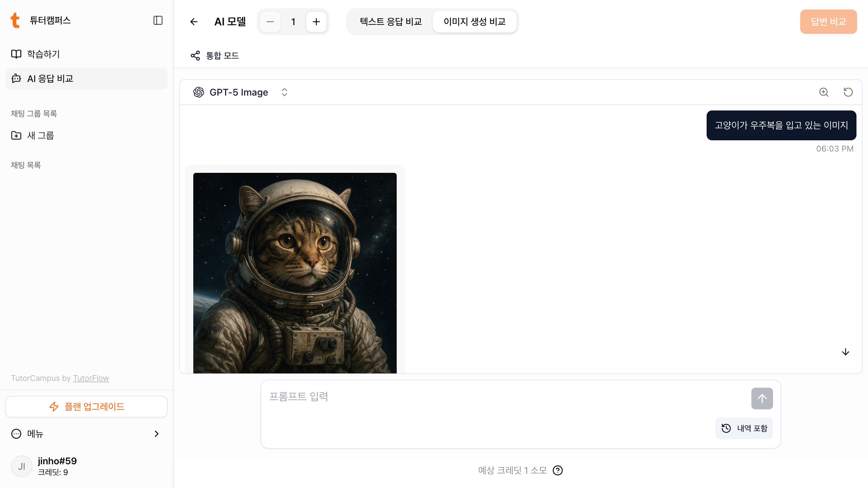Go back with the left arrow

click(x=194, y=22)
